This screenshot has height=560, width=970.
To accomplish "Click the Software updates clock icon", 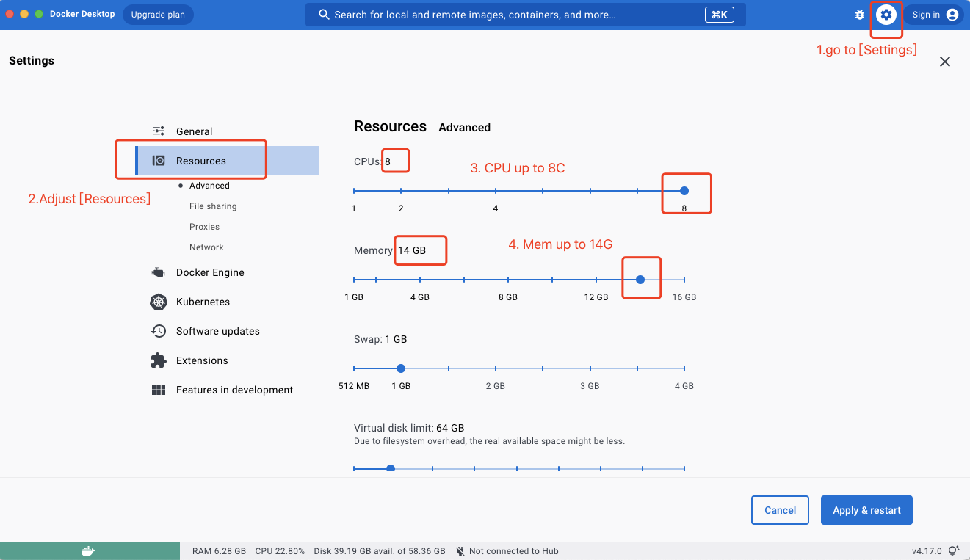I will [x=159, y=331].
